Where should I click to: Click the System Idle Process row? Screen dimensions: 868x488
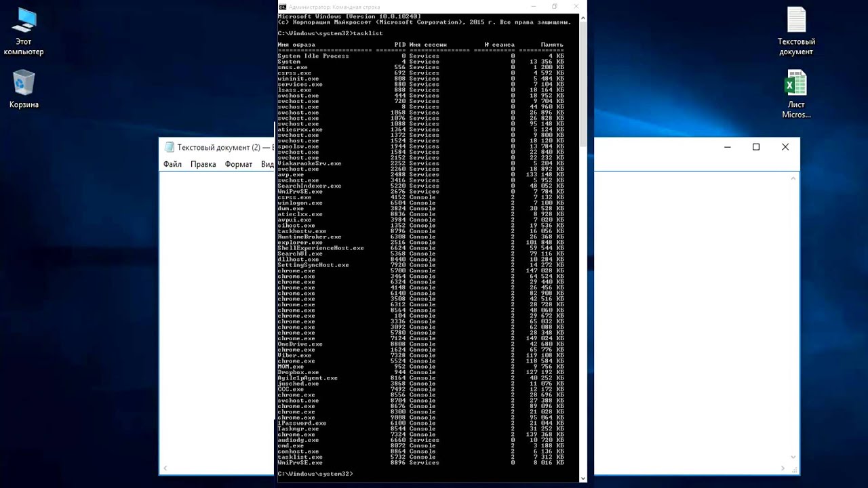(x=420, y=56)
